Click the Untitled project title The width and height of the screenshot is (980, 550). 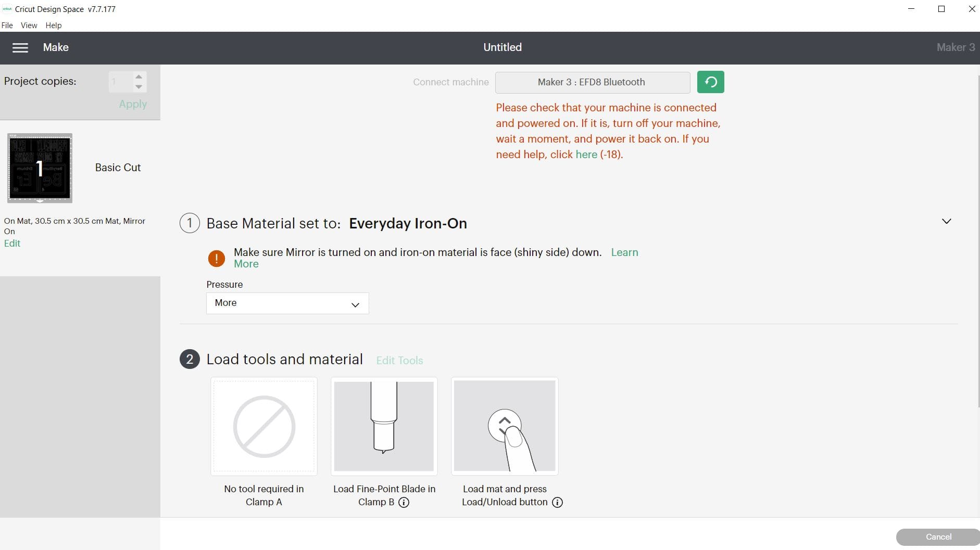tap(502, 47)
